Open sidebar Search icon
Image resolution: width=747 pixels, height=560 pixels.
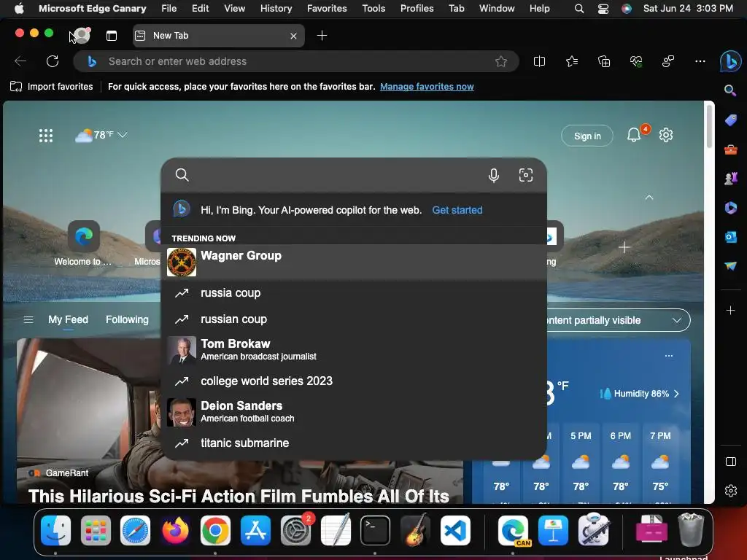(730, 90)
